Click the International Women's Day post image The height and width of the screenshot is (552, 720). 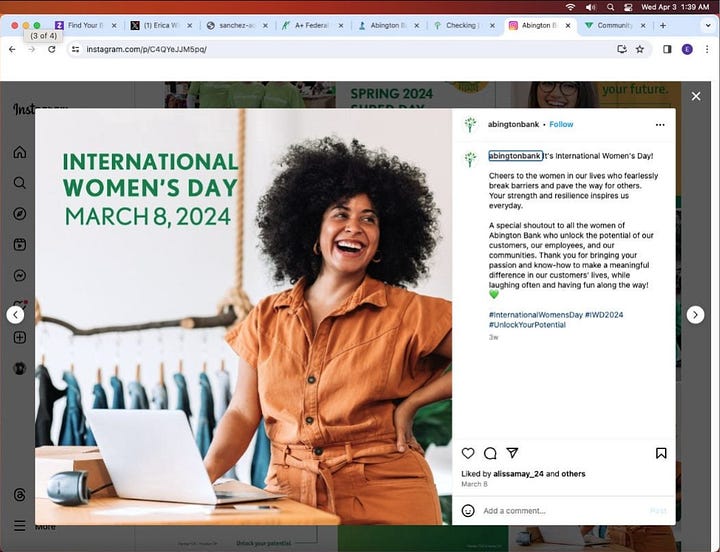(243, 316)
